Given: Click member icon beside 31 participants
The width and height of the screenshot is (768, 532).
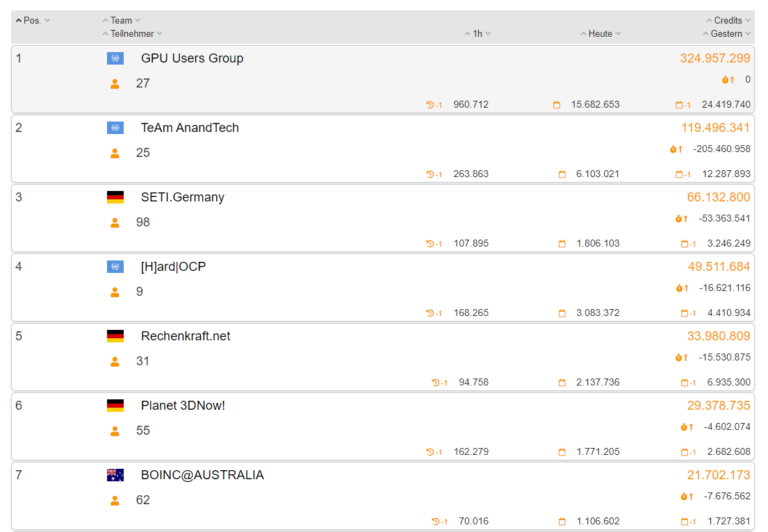Looking at the screenshot, I should 115,362.
